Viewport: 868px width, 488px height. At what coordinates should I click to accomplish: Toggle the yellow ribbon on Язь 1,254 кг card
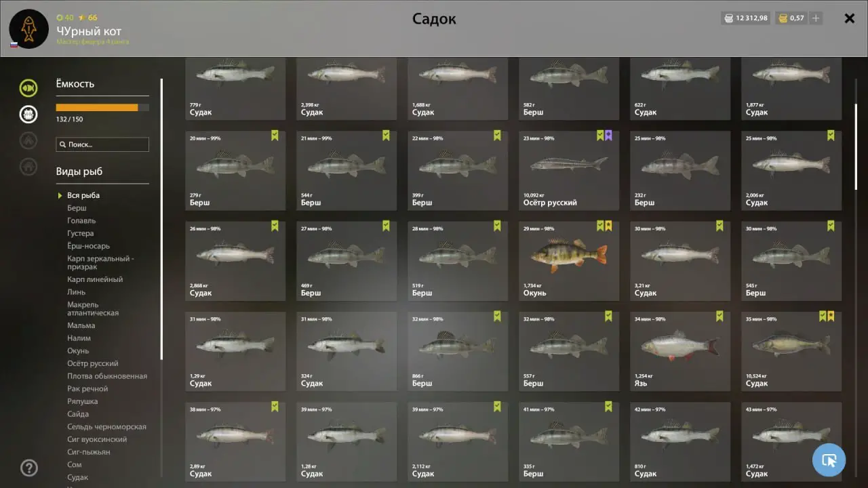[719, 316]
